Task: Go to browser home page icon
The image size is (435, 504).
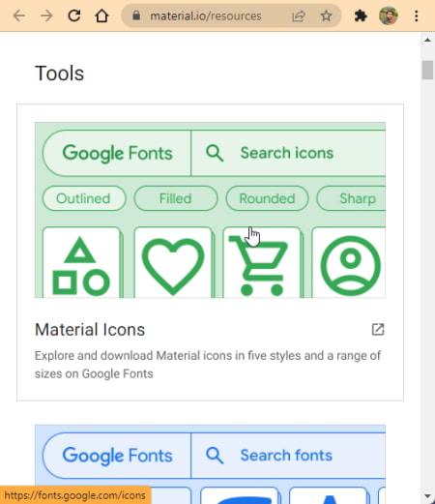Action: tap(101, 15)
